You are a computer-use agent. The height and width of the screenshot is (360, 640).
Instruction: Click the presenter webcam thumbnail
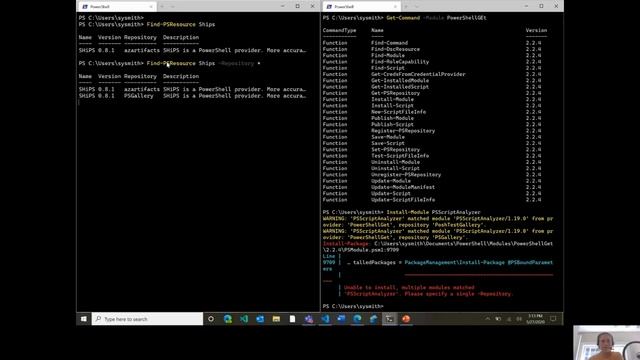tap(607, 342)
